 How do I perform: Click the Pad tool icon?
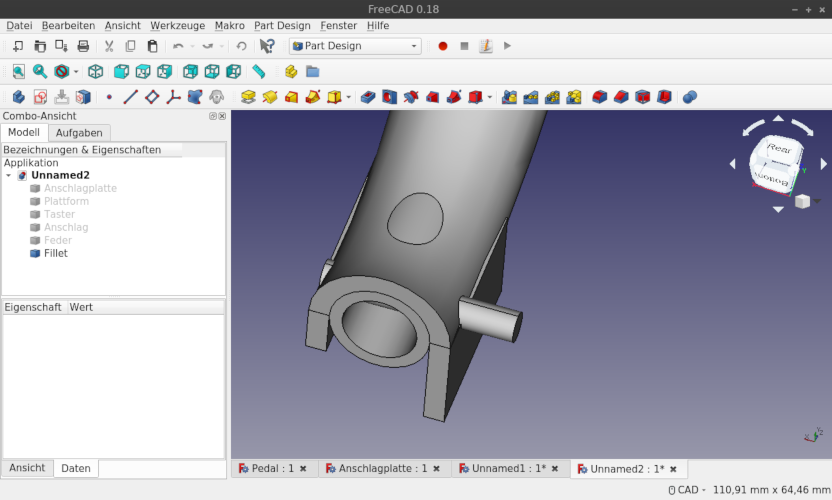248,97
